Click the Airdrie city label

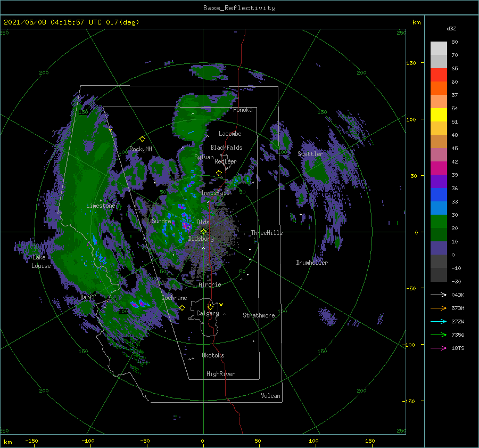pos(210,284)
